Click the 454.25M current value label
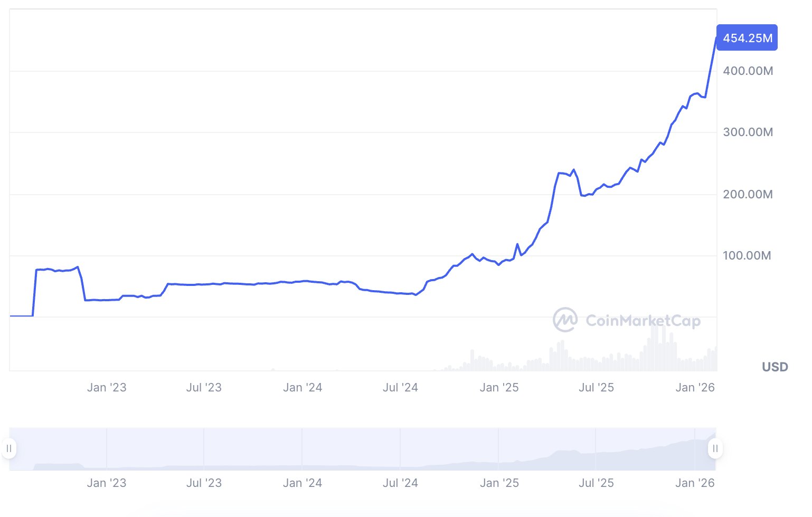The height and width of the screenshot is (517, 812). click(747, 38)
